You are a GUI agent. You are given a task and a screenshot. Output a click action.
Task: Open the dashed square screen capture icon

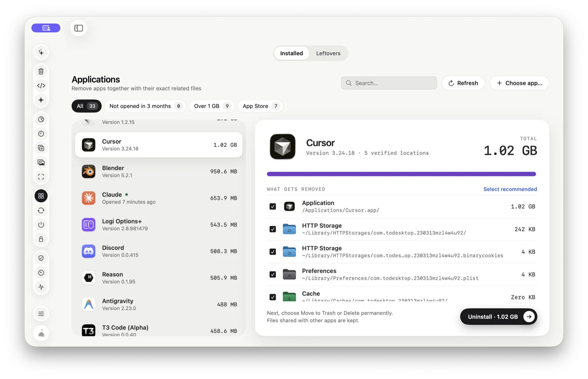tap(41, 177)
